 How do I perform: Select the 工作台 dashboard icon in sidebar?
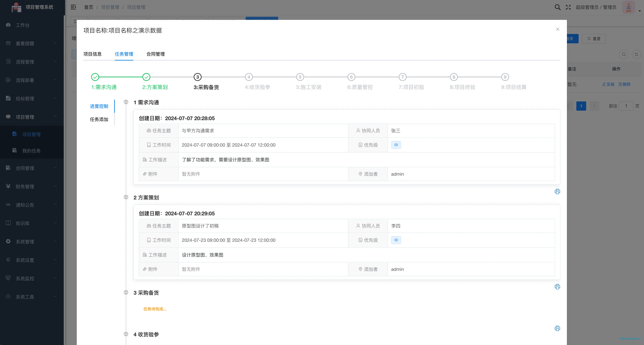coord(8,25)
